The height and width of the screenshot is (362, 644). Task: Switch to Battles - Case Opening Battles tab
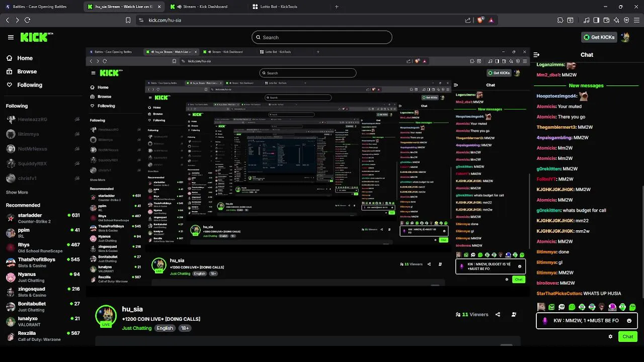click(39, 7)
